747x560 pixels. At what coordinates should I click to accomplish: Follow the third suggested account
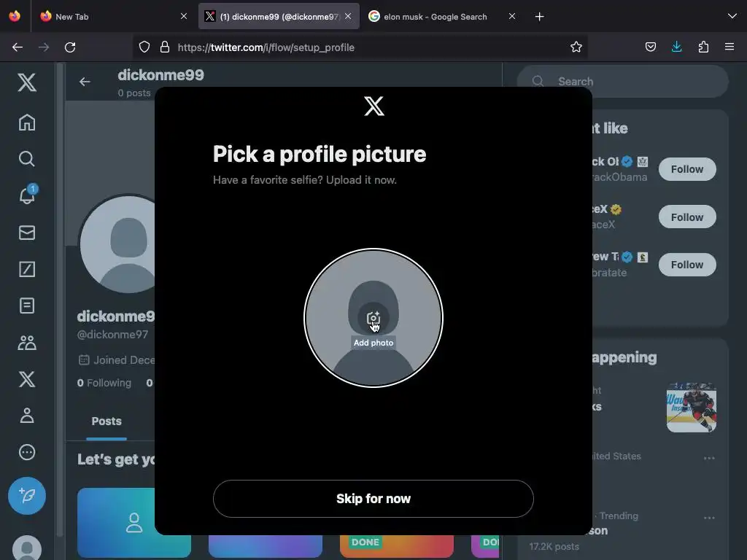click(687, 265)
